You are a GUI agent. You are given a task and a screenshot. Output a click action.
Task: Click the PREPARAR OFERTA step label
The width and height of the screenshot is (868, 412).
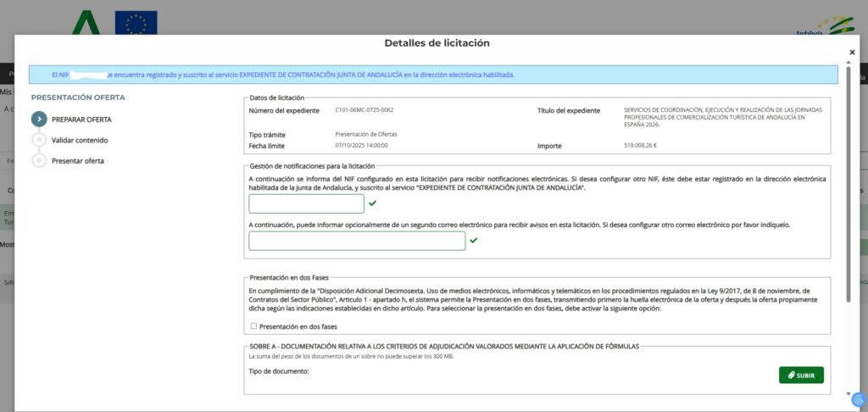(81, 120)
